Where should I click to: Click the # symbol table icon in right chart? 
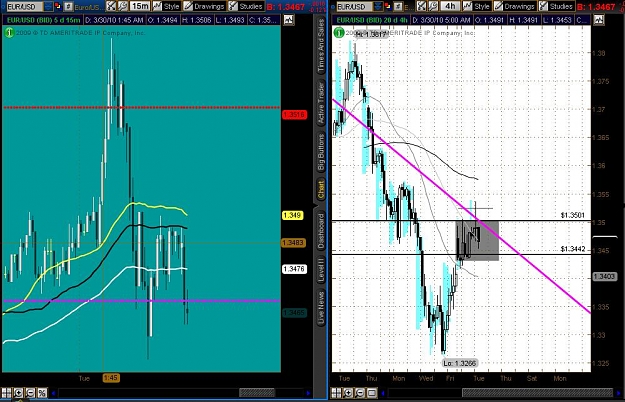coord(398,6)
